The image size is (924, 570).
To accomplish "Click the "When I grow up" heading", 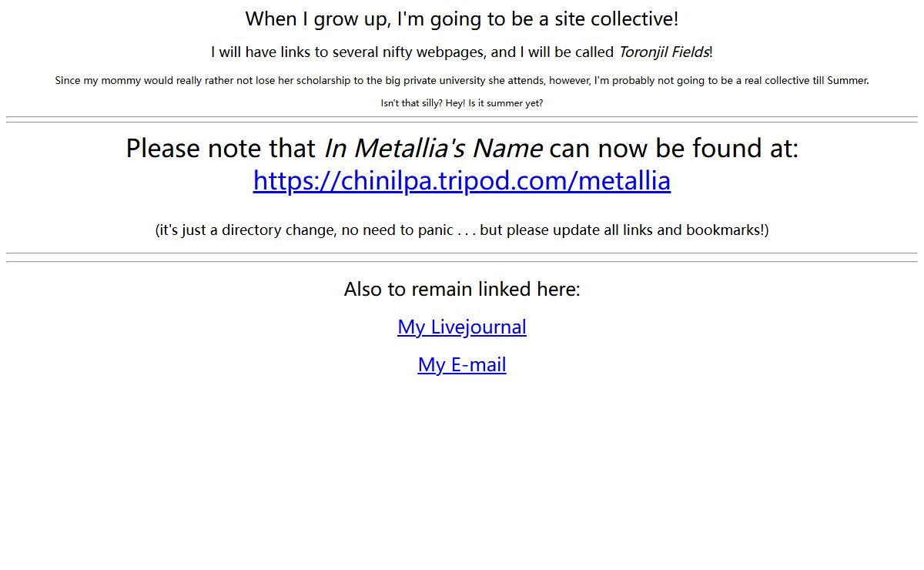I will [462, 19].
